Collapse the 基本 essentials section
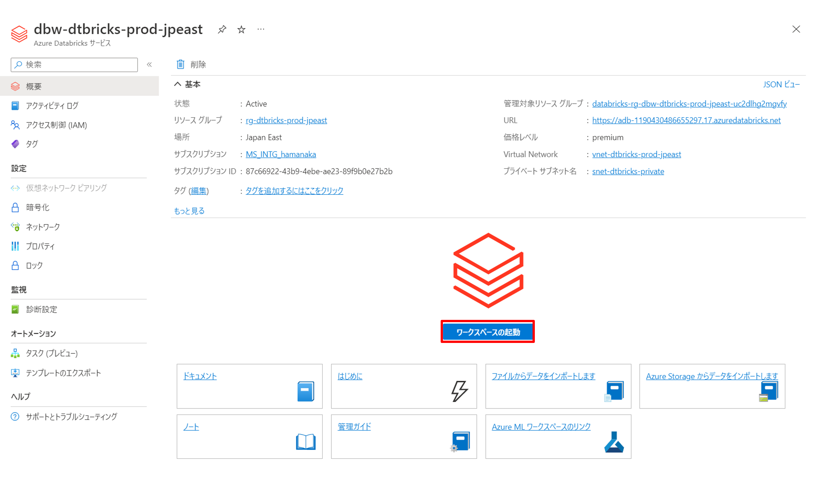This screenshot has height=504, width=818. pos(178,84)
